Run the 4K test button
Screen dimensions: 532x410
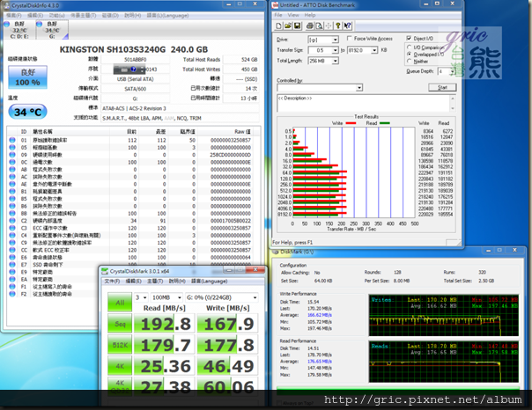[120, 366]
